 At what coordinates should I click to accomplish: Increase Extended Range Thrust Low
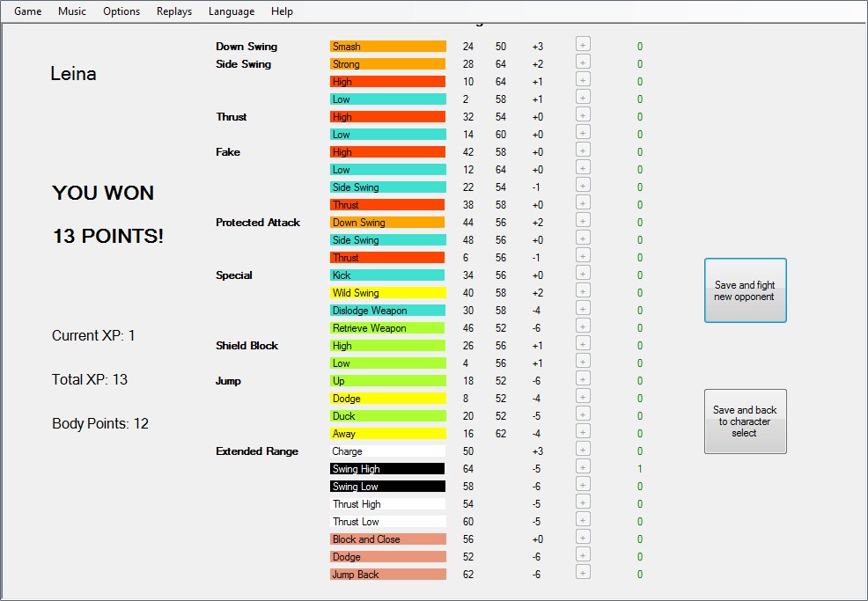pos(583,520)
